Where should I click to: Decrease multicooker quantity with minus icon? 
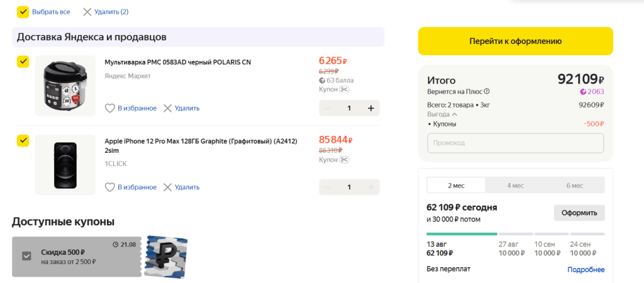pos(328,108)
